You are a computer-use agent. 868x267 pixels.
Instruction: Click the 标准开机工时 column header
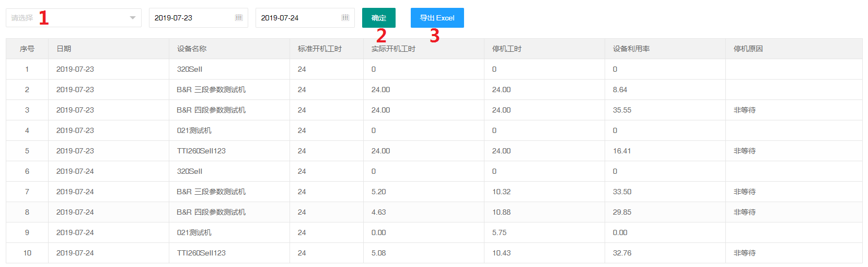320,49
